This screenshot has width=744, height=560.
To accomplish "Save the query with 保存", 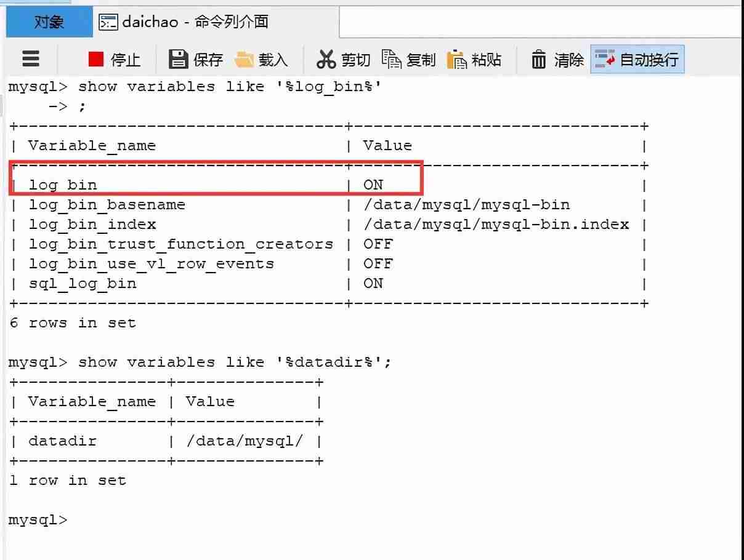I will (x=196, y=60).
